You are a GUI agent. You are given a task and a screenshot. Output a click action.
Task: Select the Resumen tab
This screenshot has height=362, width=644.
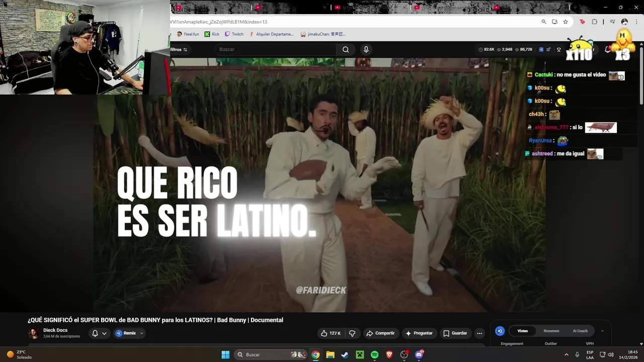click(x=551, y=331)
